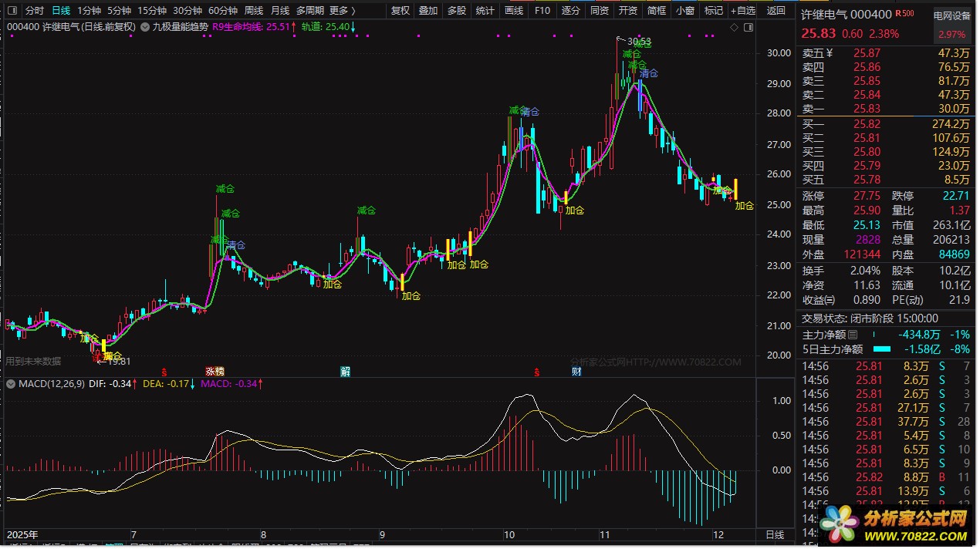Add stock via +自选 button

tap(743, 11)
